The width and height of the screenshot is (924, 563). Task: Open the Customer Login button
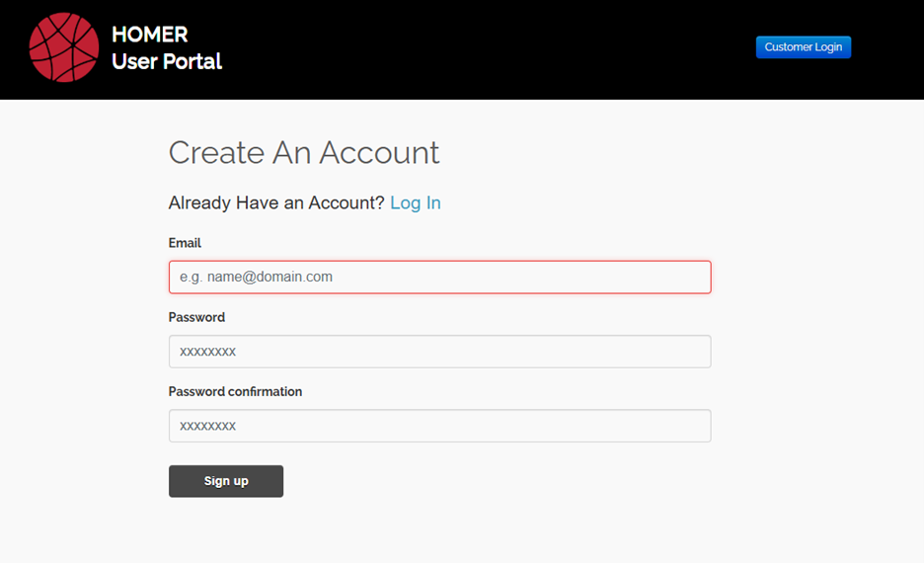[x=803, y=47]
